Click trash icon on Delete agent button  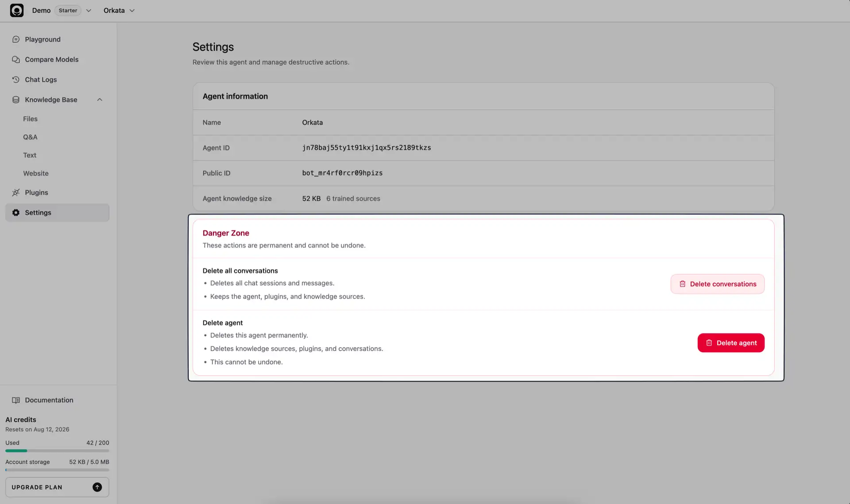(709, 343)
